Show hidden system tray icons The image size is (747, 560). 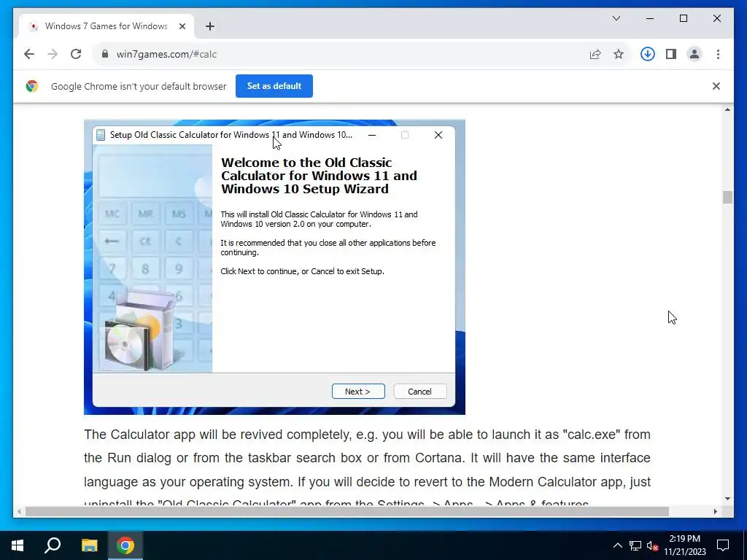[617, 545]
